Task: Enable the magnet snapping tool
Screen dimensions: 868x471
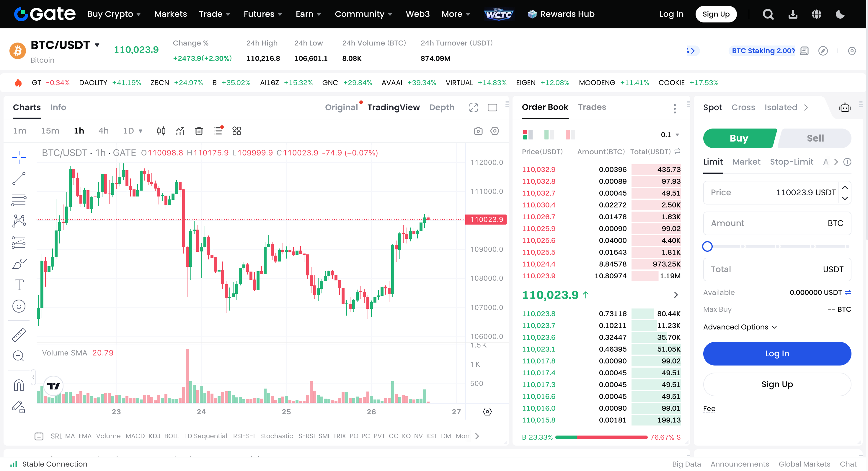Action: tap(19, 384)
